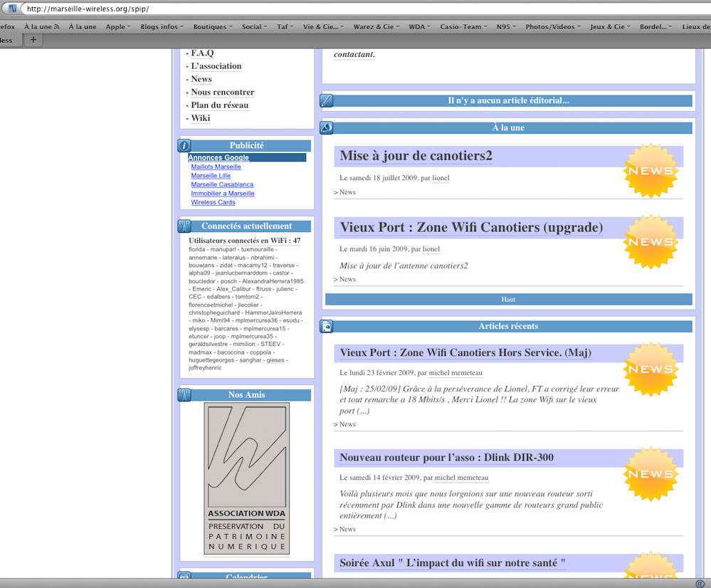Click the site favicon in the address bar
The height and width of the screenshot is (588, 711).
click(x=13, y=9)
